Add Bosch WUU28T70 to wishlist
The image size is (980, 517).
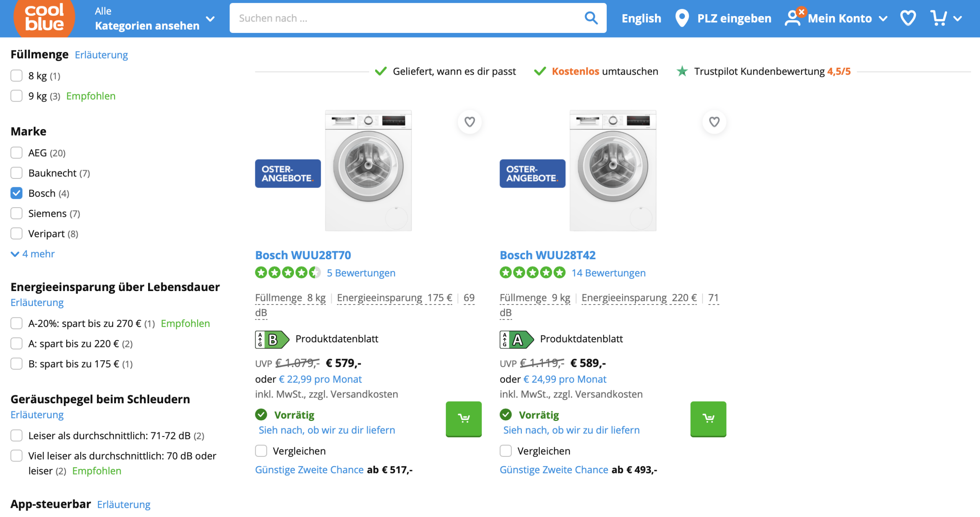tap(469, 122)
